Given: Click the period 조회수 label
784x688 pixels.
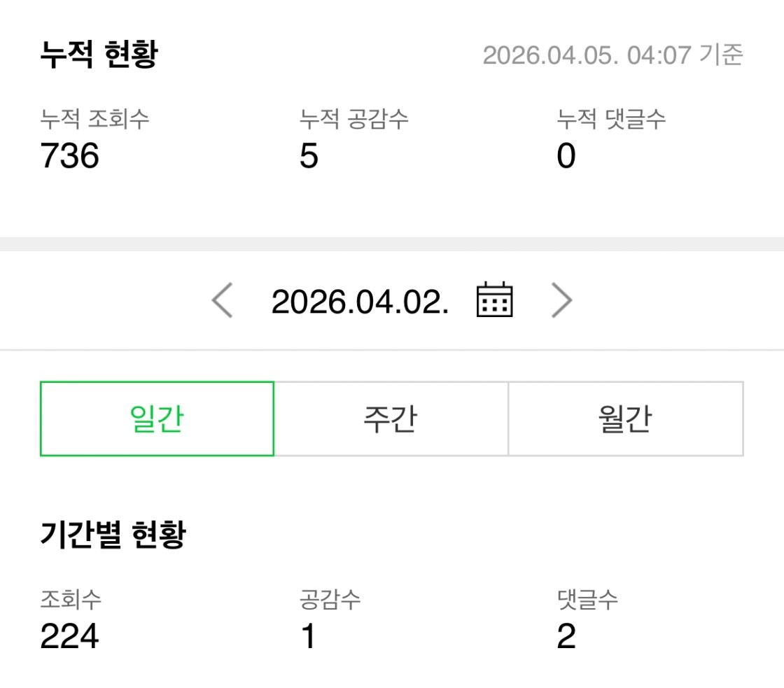Looking at the screenshot, I should 71,600.
